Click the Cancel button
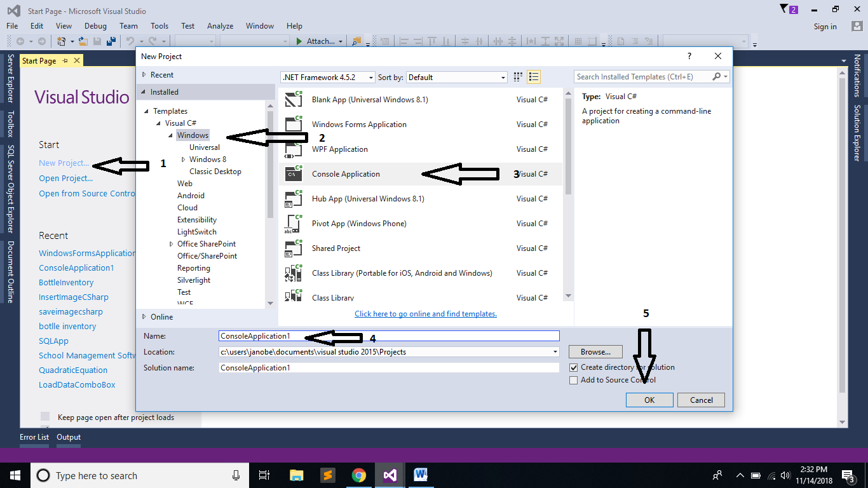 [701, 400]
